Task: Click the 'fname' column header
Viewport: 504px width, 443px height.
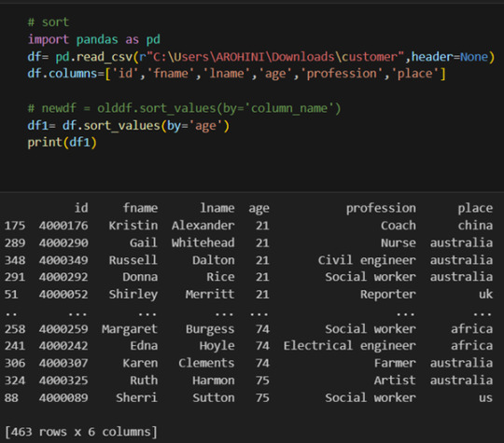Action: click(140, 208)
